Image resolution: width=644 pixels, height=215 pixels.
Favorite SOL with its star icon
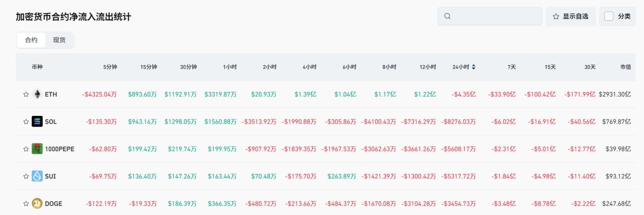click(x=26, y=122)
